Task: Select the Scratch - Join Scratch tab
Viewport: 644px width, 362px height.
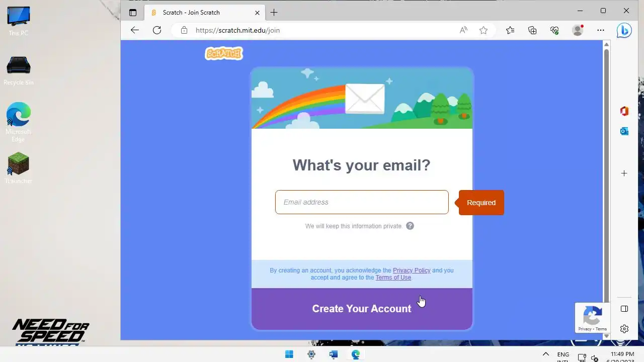Action: (204, 13)
